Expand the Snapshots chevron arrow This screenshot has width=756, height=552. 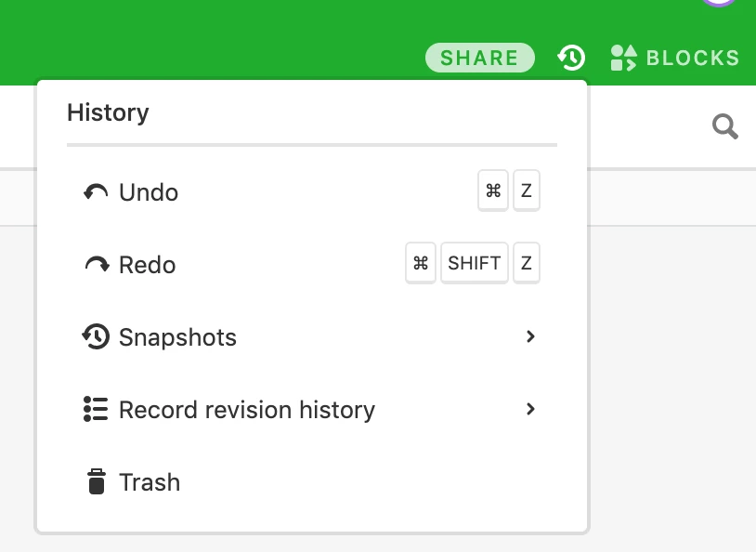click(530, 336)
